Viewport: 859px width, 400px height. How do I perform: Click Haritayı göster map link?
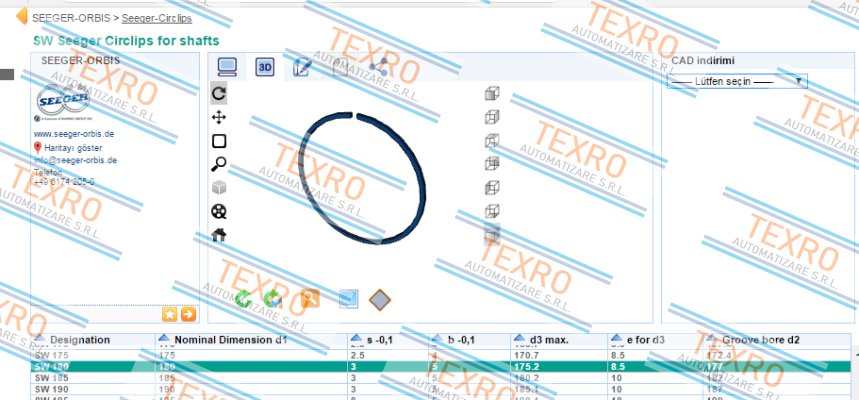tap(73, 148)
